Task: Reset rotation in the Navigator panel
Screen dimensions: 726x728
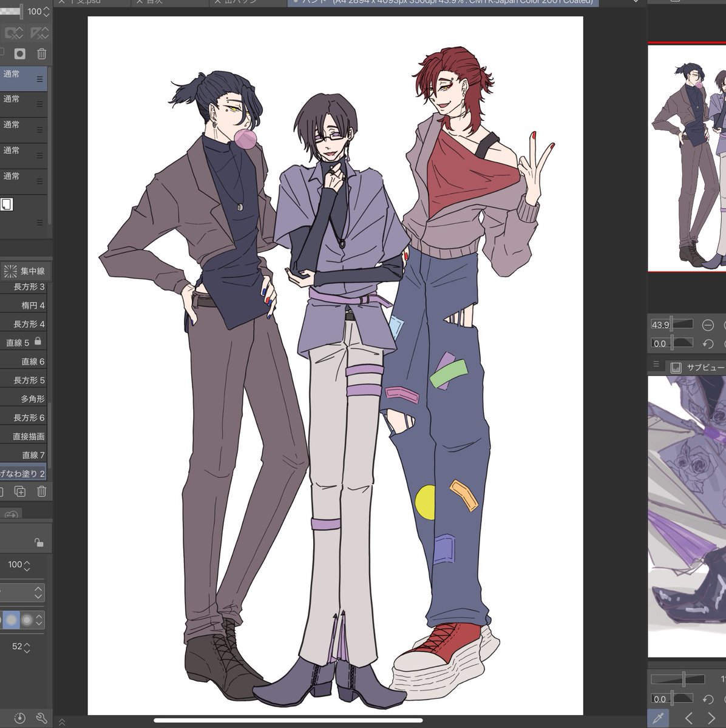Action: (707, 343)
